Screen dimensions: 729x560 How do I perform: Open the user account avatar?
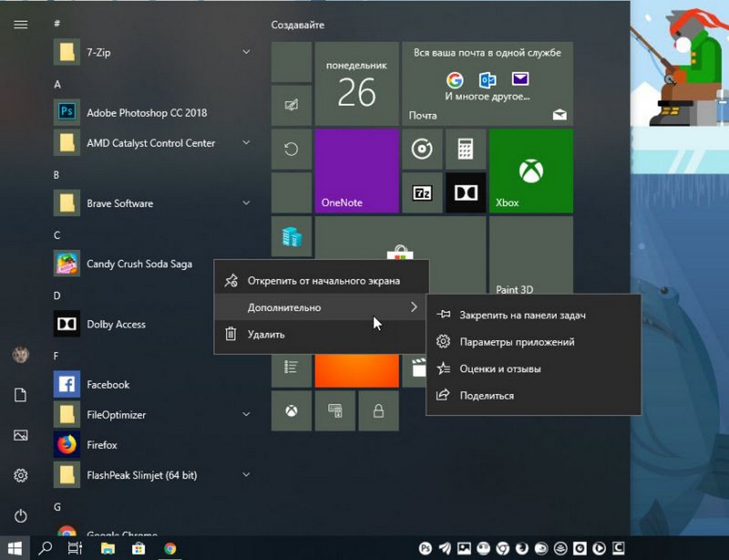(21, 355)
